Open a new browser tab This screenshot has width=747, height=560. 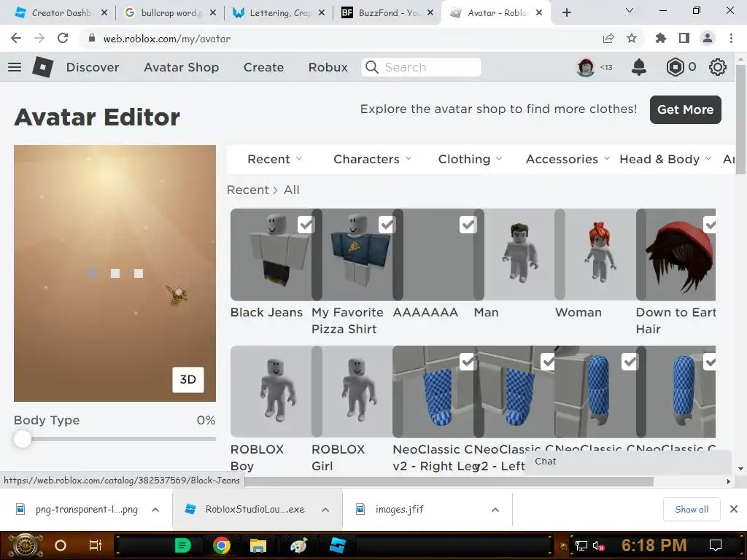(x=566, y=13)
